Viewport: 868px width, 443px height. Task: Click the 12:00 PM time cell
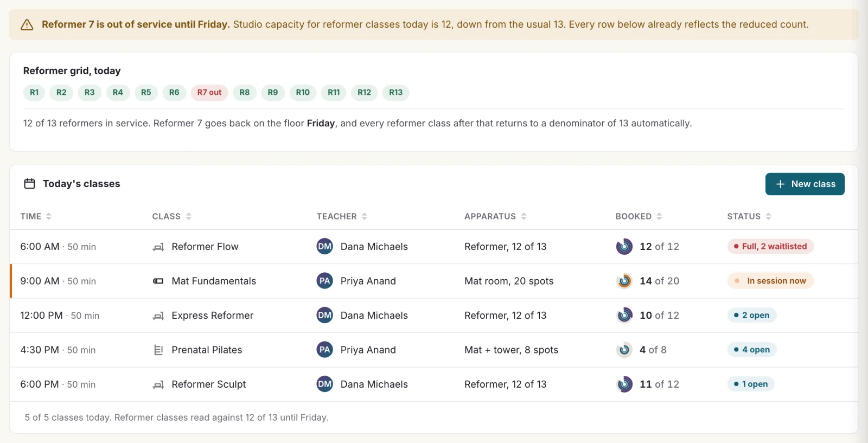60,316
